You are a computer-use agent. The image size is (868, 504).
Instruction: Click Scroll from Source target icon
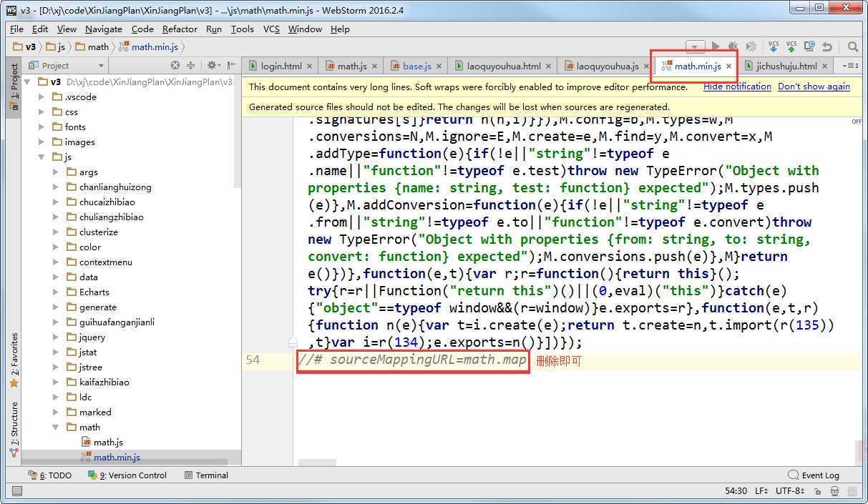click(175, 65)
